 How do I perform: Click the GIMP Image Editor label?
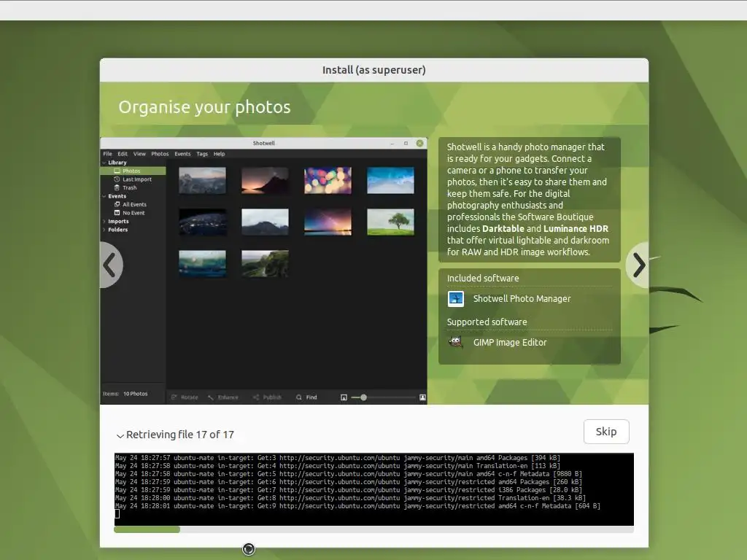pyautogui.click(x=510, y=343)
